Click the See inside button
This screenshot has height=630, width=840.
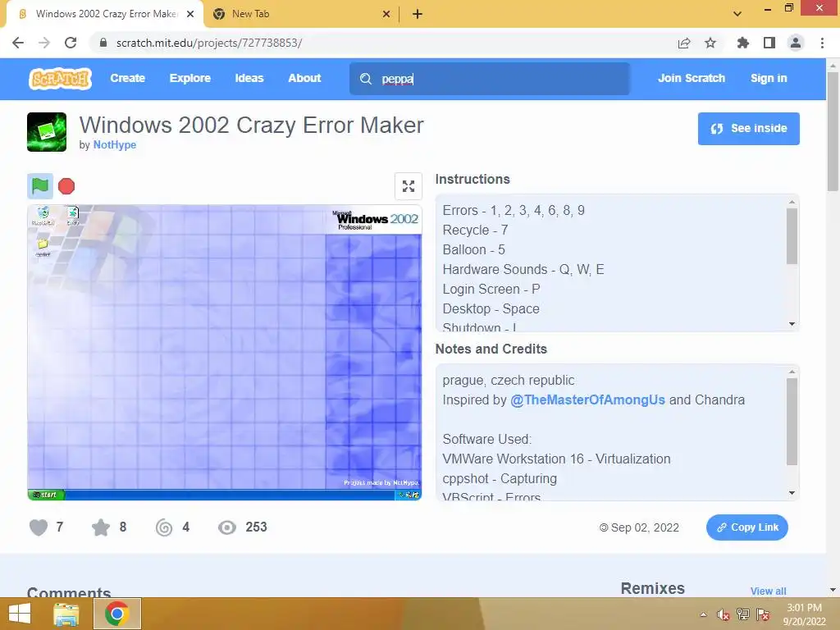pyautogui.click(x=748, y=129)
